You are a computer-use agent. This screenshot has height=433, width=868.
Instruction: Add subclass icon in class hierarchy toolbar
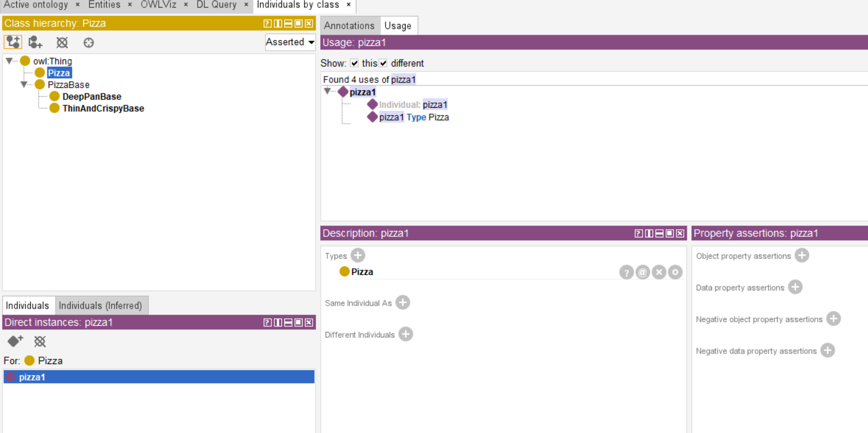point(13,42)
